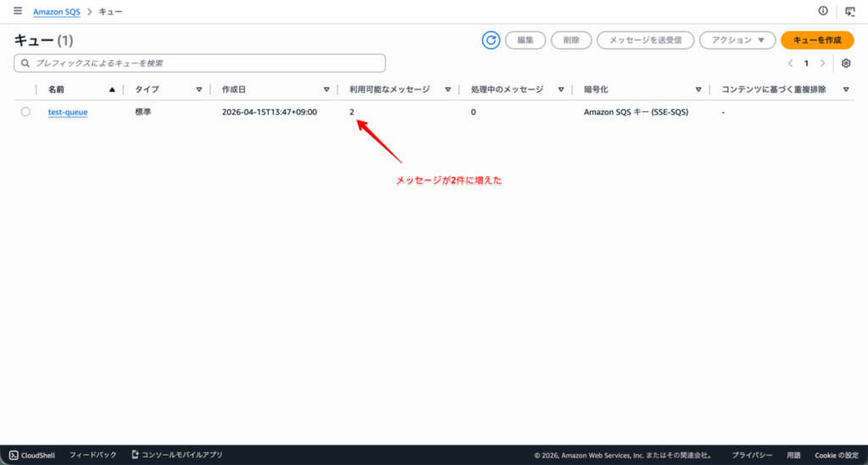868x465 pixels.
Task: Click the 削除 button
Action: [x=571, y=41]
